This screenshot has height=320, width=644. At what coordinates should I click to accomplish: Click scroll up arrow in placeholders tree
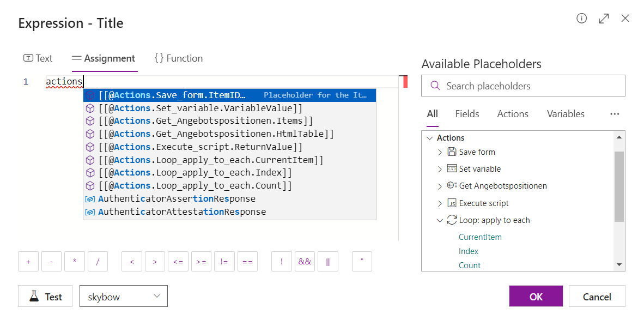[x=619, y=137]
